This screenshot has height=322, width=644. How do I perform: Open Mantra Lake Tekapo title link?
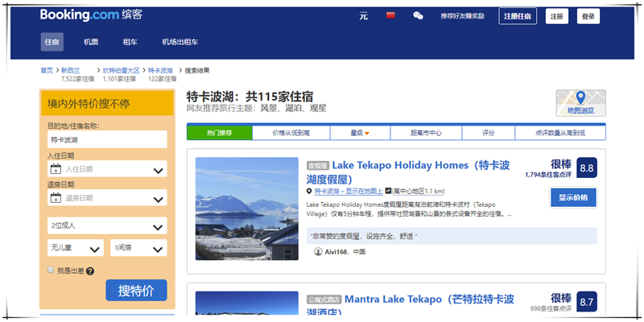[411, 305]
